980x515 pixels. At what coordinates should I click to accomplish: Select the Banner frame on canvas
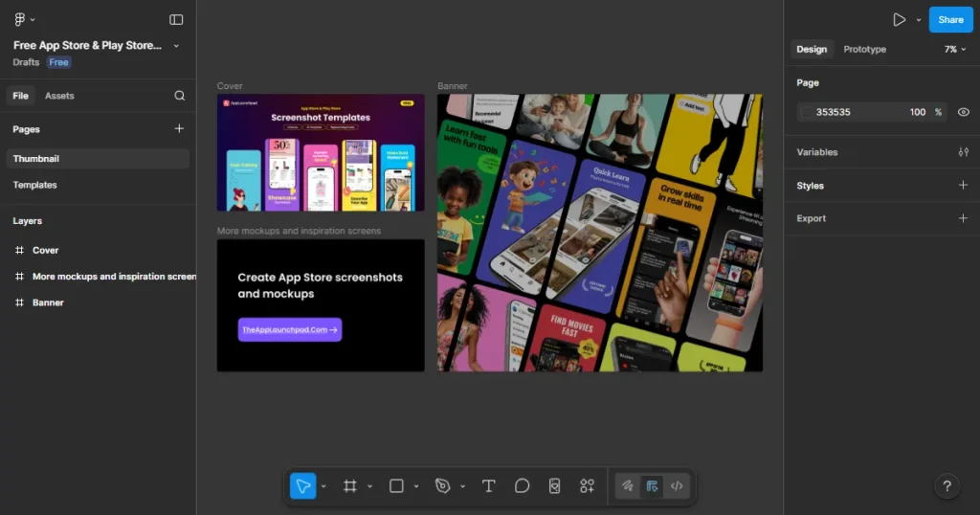[600, 233]
